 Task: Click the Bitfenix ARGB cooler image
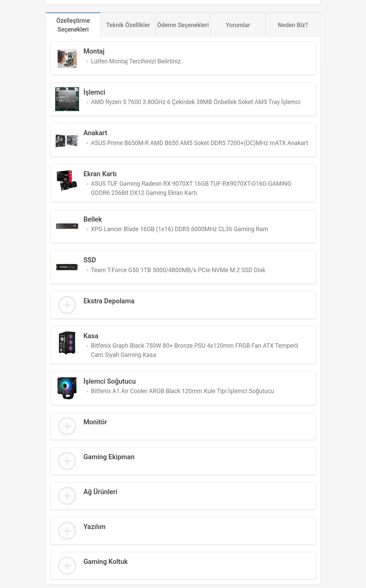(67, 388)
